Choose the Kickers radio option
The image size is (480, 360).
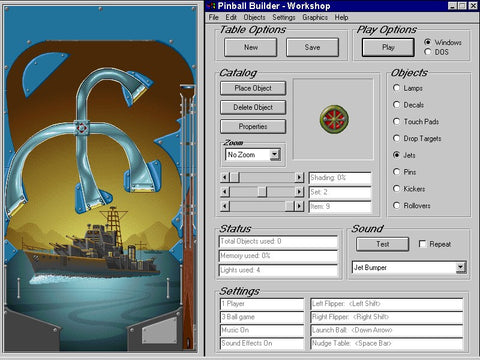396,189
